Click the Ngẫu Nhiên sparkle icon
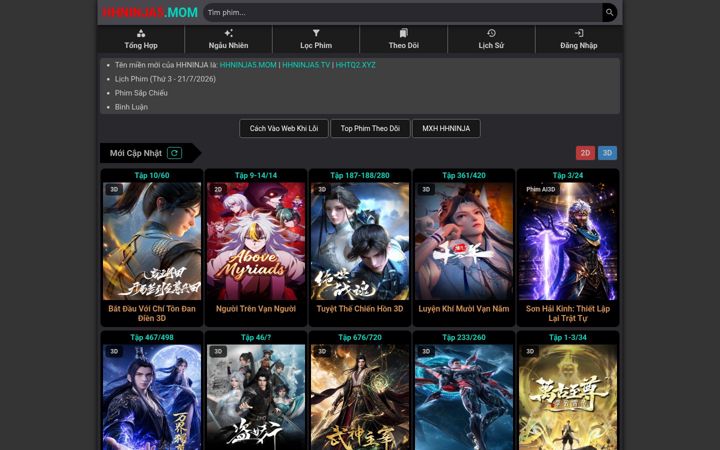 click(x=228, y=33)
